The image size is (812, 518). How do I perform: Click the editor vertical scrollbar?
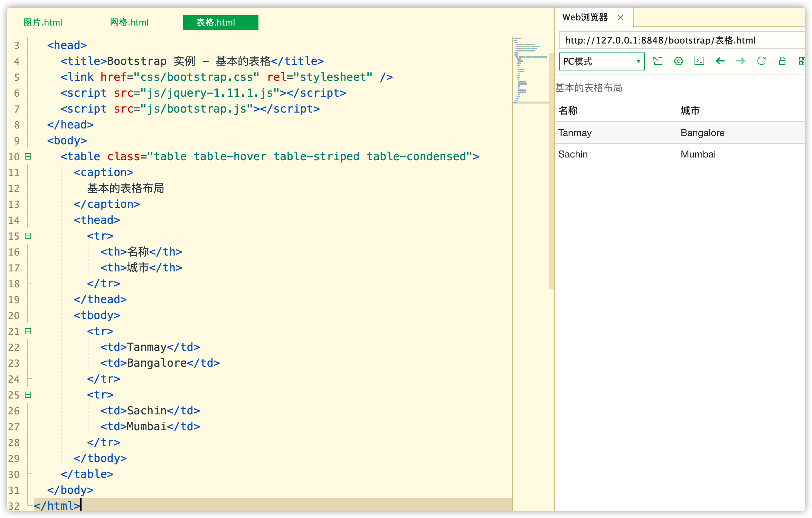(x=551, y=171)
